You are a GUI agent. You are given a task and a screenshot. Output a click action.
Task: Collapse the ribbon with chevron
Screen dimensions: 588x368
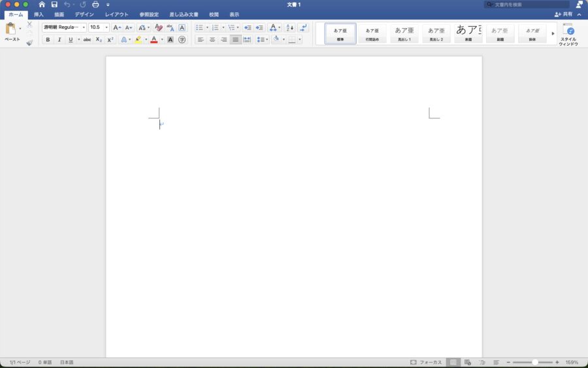pos(580,14)
